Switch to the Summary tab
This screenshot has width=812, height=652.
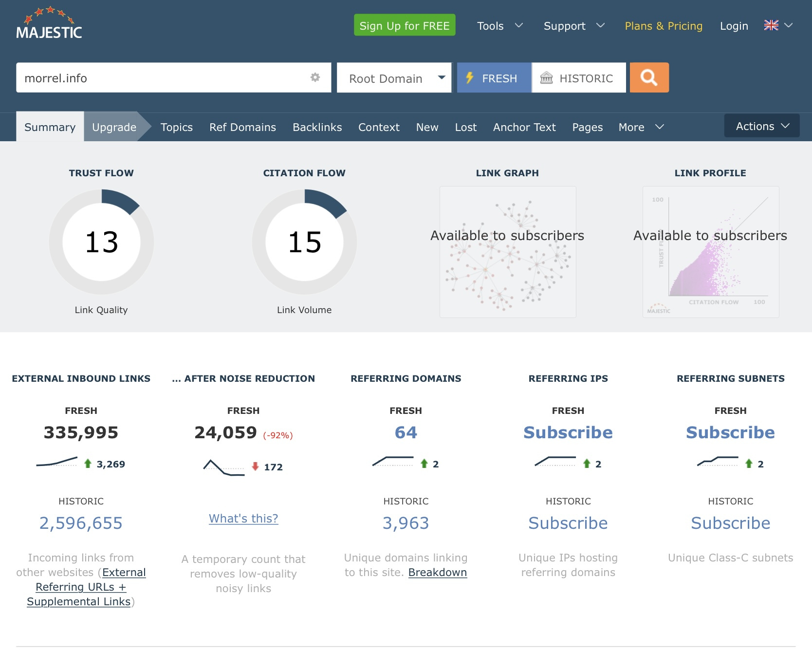pyautogui.click(x=50, y=127)
